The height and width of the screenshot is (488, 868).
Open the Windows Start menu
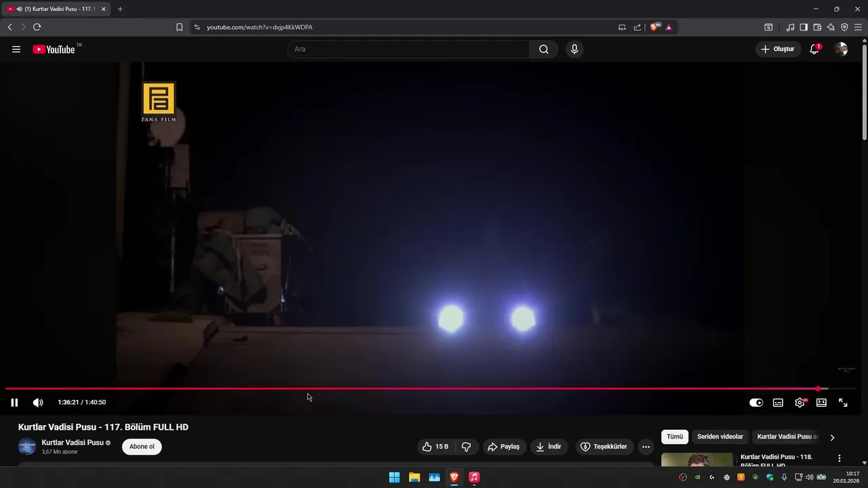click(x=394, y=477)
